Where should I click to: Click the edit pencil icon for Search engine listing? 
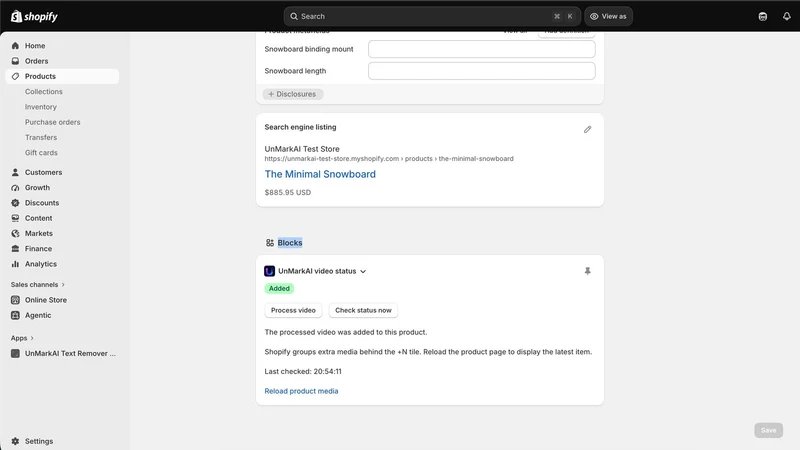[587, 130]
